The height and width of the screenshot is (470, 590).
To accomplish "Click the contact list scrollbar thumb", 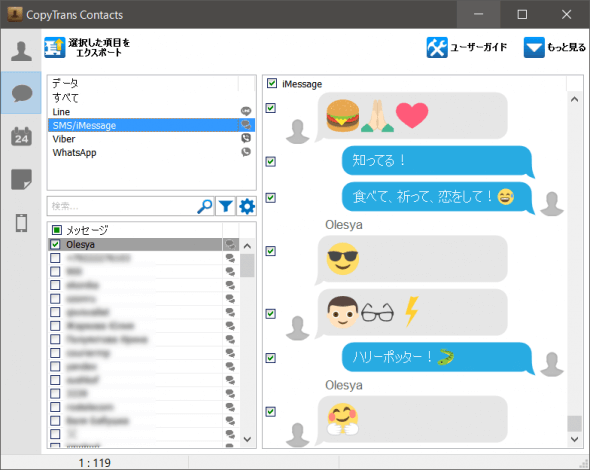I will click(x=247, y=265).
